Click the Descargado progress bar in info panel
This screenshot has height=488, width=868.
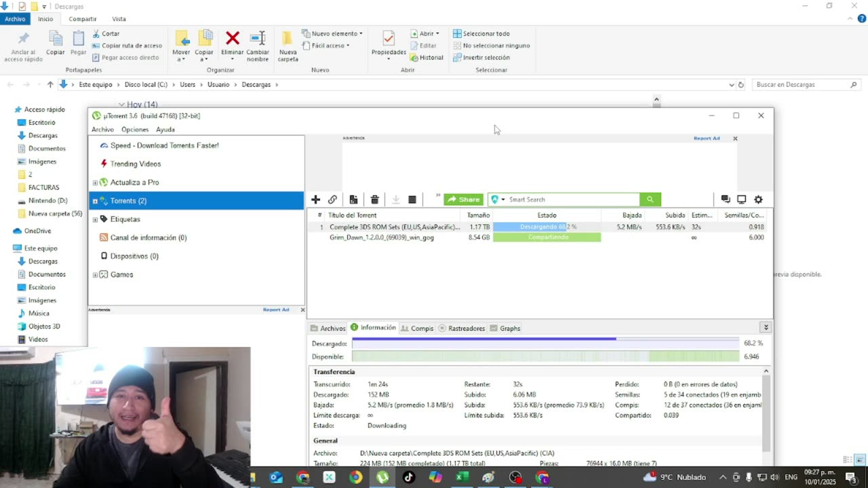[x=545, y=344]
